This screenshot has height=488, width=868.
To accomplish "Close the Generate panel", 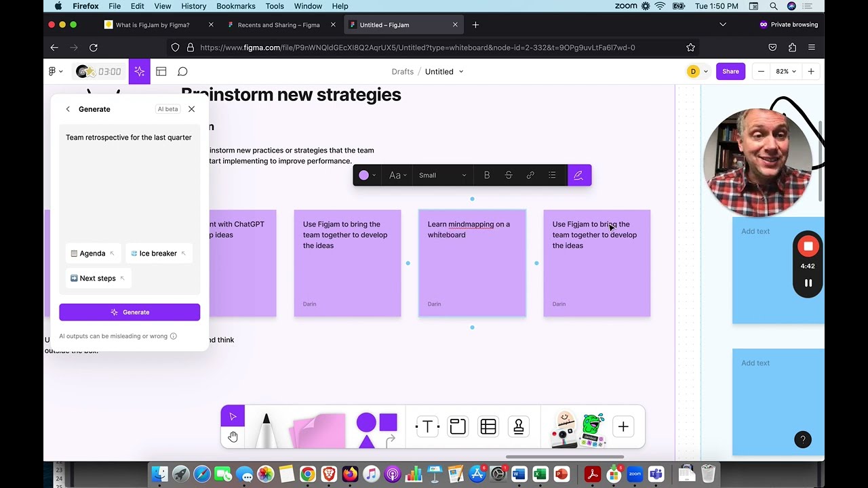I will (191, 109).
